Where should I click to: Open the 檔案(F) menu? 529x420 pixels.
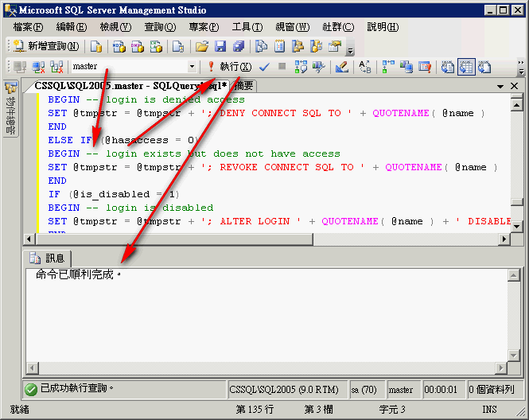point(28,27)
